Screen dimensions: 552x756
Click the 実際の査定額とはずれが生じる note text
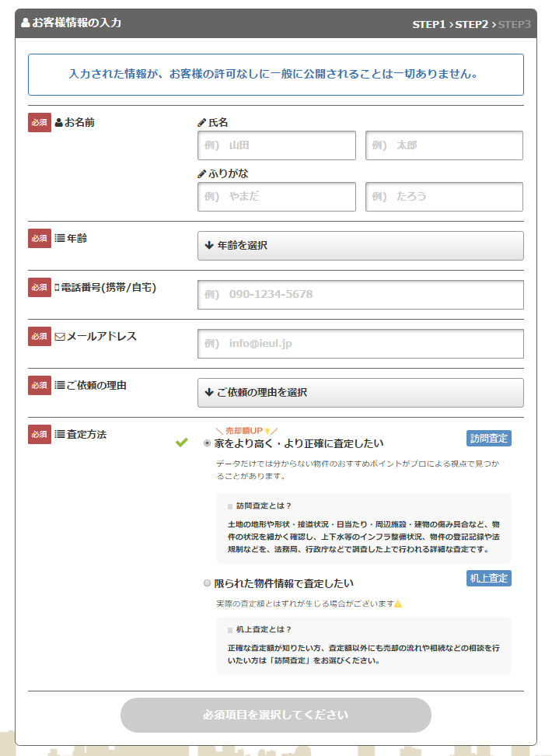click(306, 604)
